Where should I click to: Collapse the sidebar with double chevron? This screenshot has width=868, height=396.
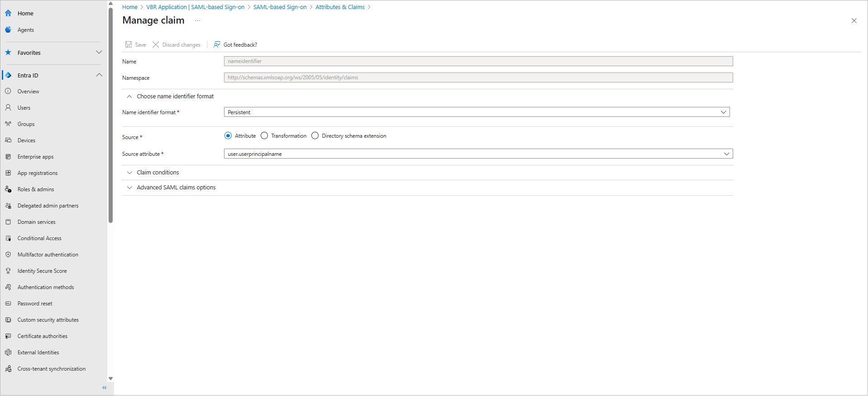click(105, 388)
